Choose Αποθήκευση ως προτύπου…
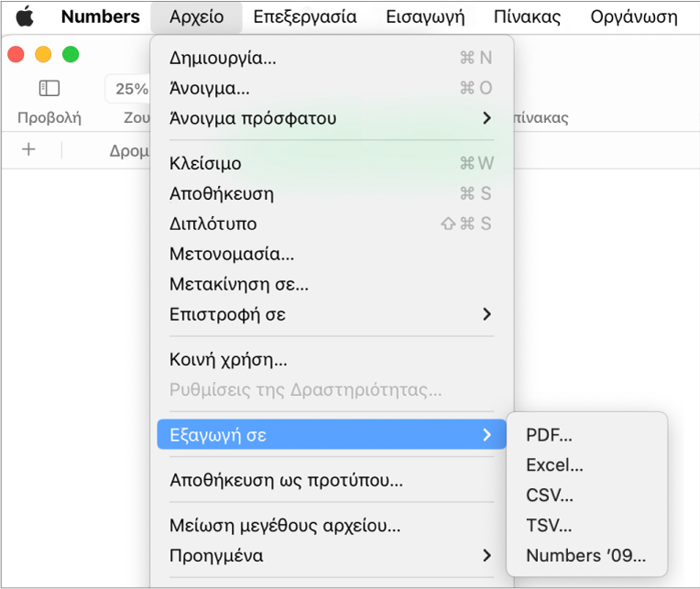Screen dimensions: 700x589 tap(332, 480)
